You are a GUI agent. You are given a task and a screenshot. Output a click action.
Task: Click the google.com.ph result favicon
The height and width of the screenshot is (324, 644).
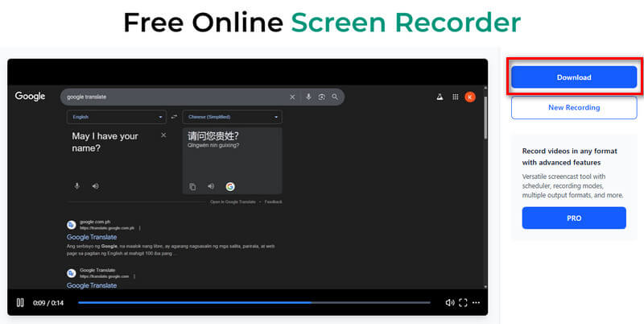point(72,225)
